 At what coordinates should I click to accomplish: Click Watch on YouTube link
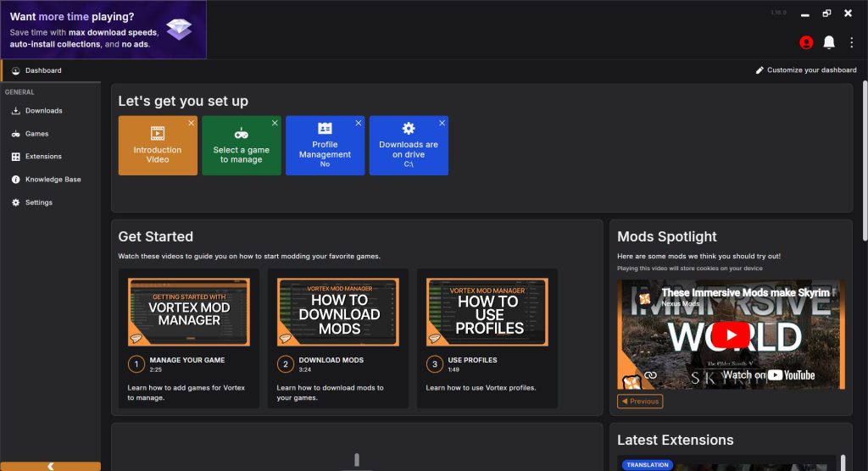pos(769,374)
